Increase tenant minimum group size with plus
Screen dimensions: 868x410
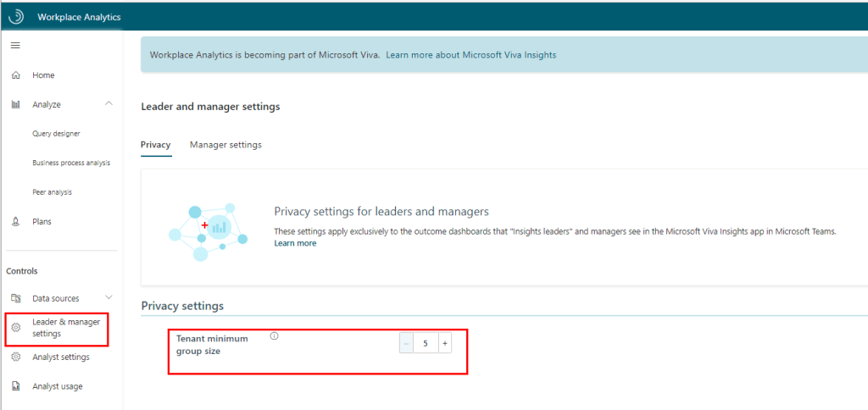click(444, 343)
